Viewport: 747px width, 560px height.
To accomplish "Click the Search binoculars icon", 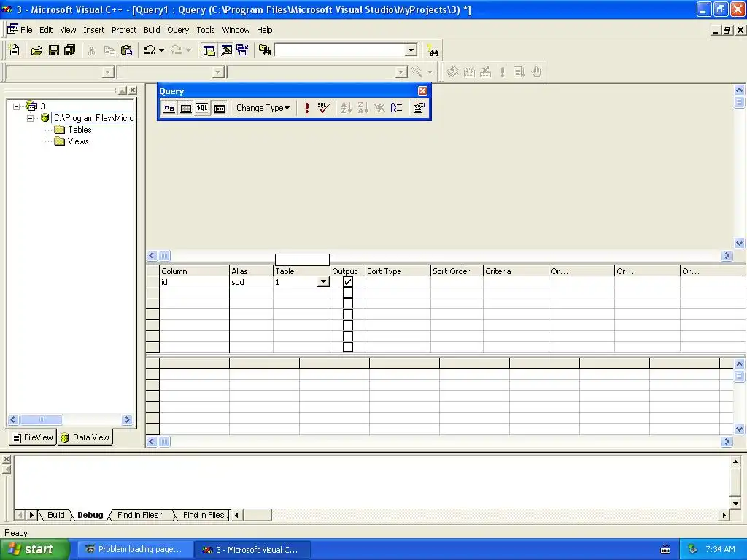I will point(433,50).
